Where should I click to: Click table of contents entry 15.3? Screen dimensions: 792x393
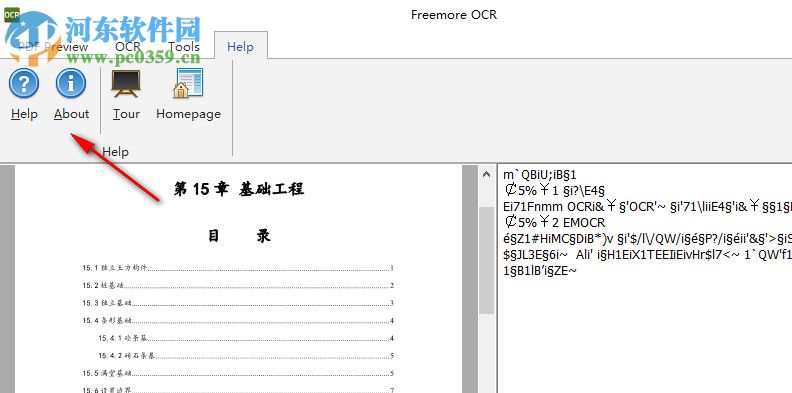pyautogui.click(x=238, y=303)
